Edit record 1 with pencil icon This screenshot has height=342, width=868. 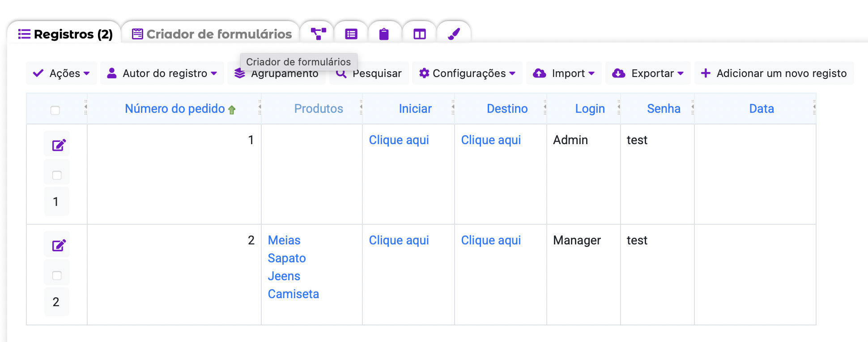coord(59,145)
